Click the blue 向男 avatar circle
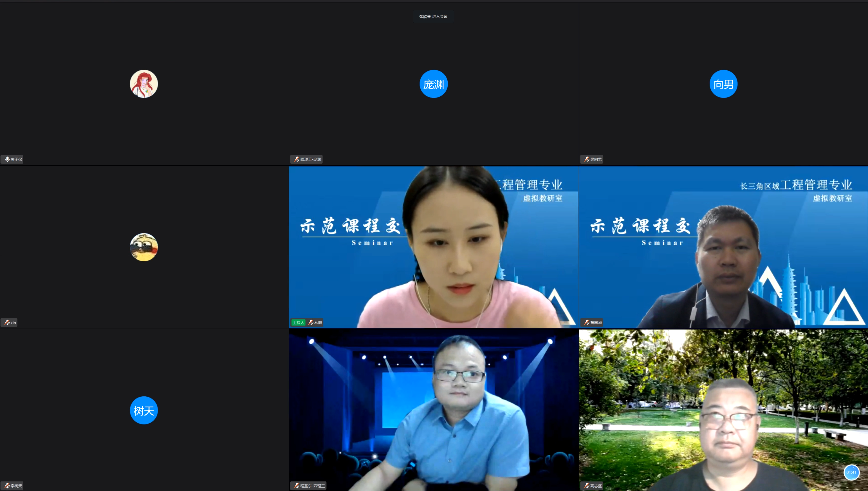 point(723,84)
